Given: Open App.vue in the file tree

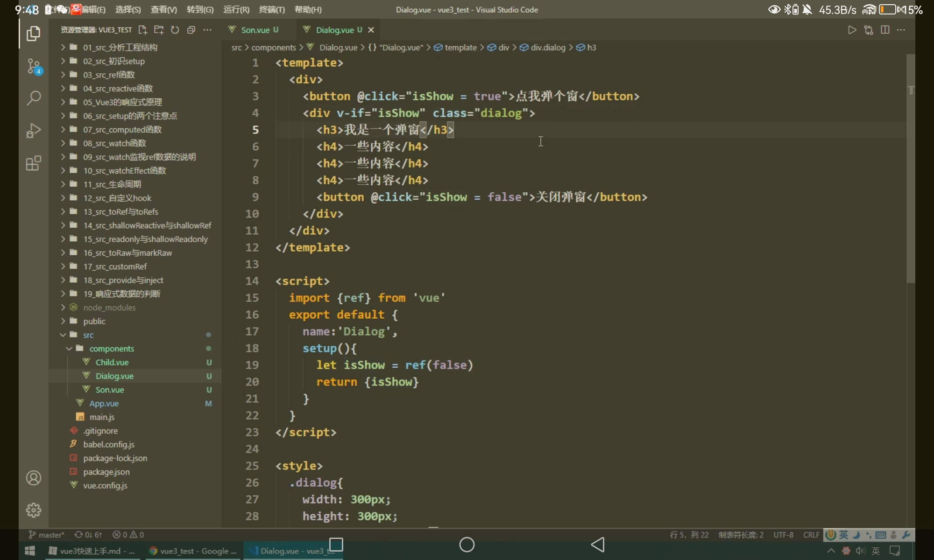Looking at the screenshot, I should 104,403.
